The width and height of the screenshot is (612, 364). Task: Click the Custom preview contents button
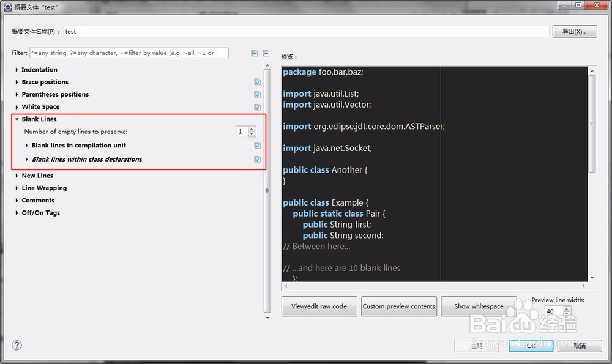(x=399, y=306)
